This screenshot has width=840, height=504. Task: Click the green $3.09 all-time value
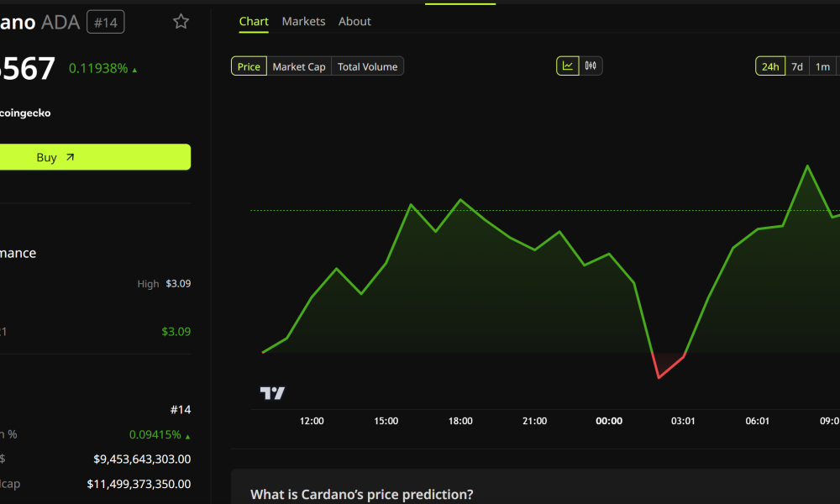pyautogui.click(x=176, y=332)
